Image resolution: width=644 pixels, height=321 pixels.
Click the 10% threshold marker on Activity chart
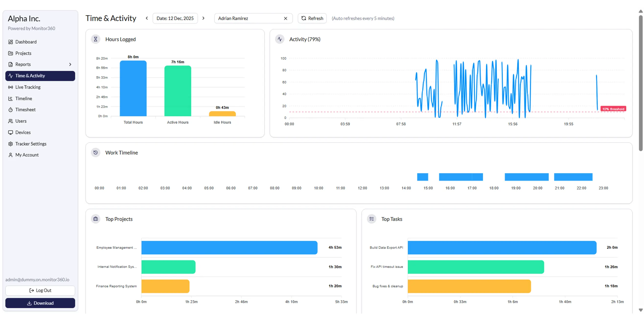[613, 109]
